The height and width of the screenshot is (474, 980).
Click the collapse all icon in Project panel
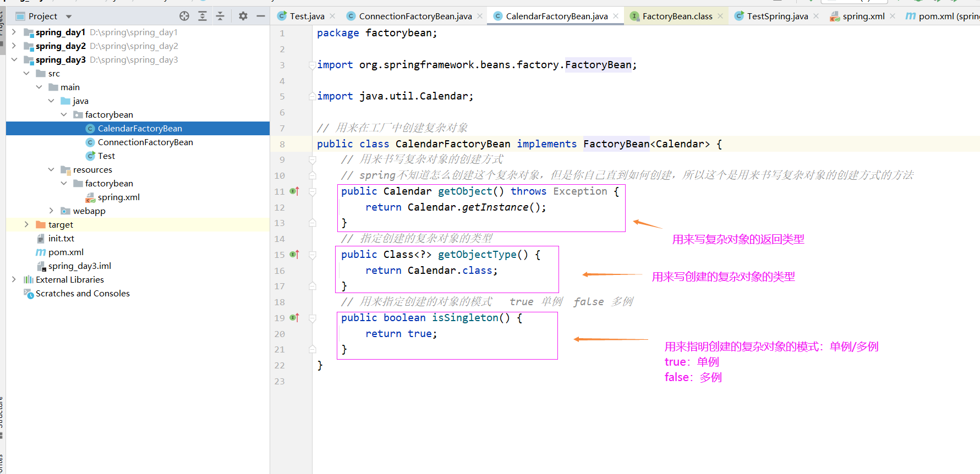tap(220, 16)
